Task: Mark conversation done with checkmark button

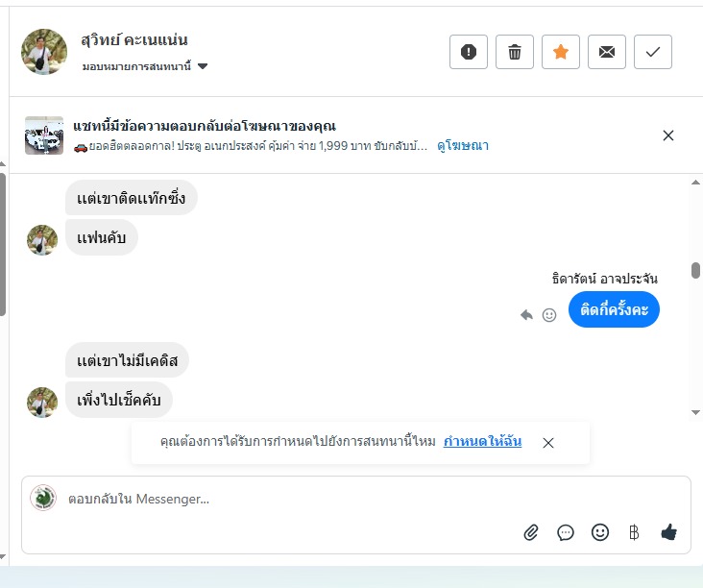Action: pyautogui.click(x=653, y=52)
